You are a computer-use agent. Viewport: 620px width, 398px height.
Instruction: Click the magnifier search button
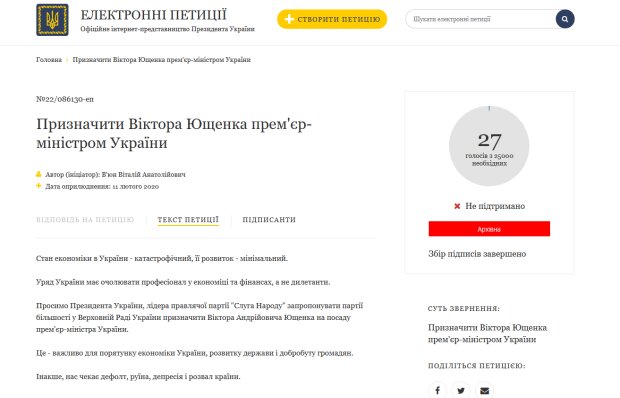(x=565, y=19)
